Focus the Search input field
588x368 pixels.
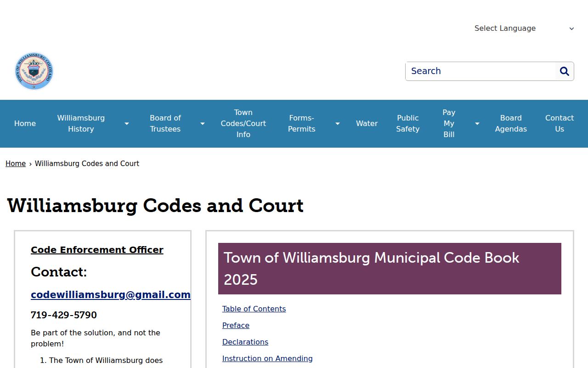click(x=481, y=71)
